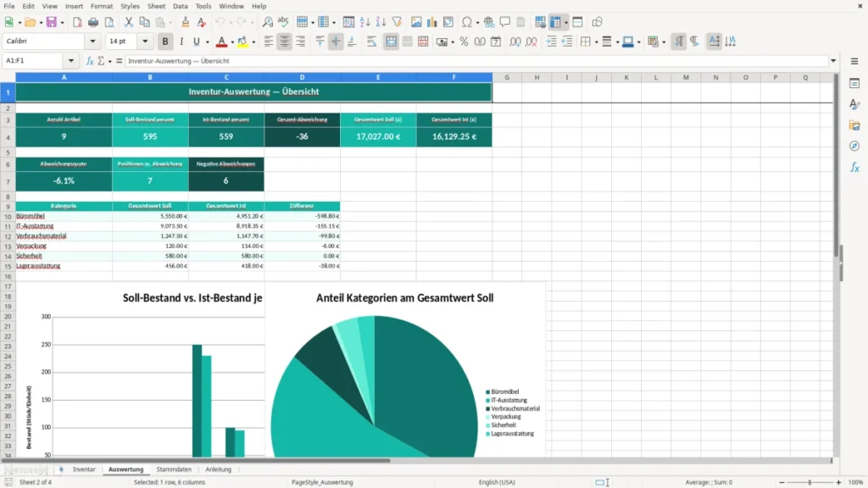Expand the formula bar
This screenshot has height=488, width=868.
(833, 61)
